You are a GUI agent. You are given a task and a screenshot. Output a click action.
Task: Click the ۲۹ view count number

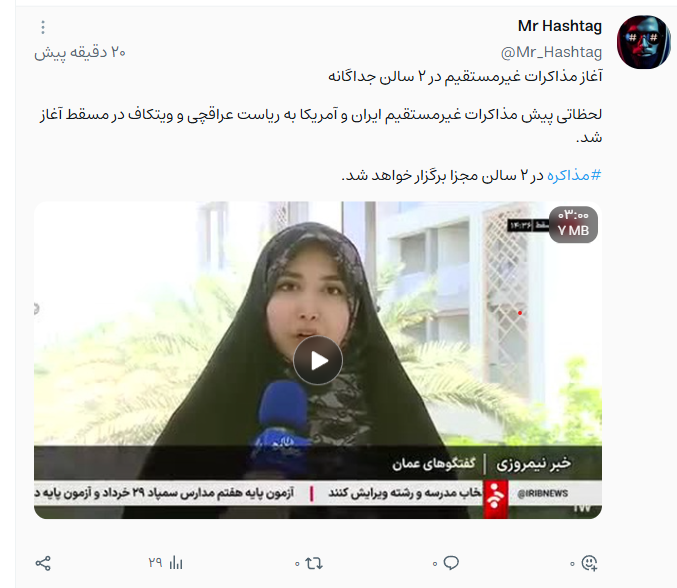[x=155, y=563]
